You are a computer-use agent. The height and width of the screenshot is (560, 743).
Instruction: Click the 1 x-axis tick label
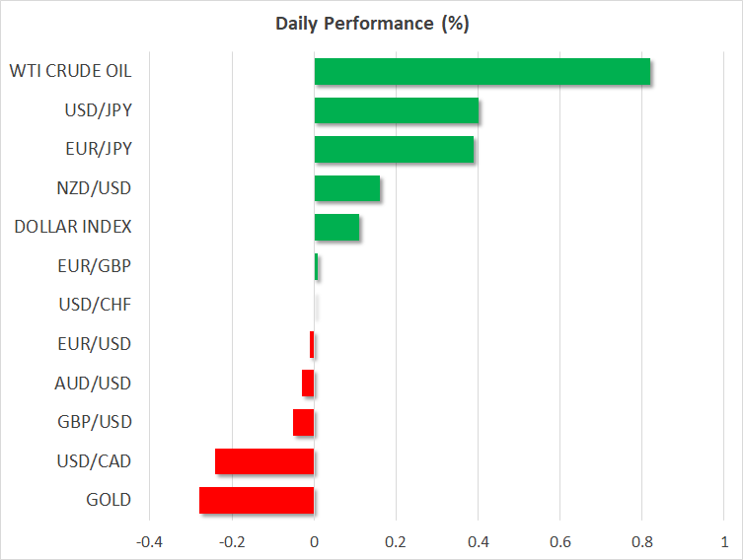tap(723, 543)
